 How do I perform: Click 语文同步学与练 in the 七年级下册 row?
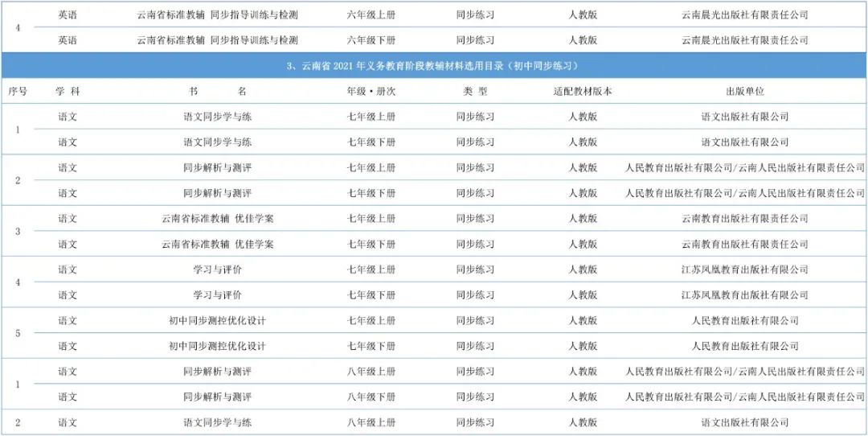pyautogui.click(x=218, y=142)
